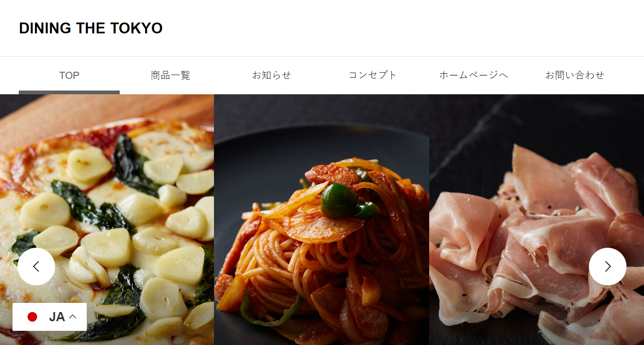This screenshot has width=644, height=345.
Task: Select the garlic pizza slide image
Action: 107,219
